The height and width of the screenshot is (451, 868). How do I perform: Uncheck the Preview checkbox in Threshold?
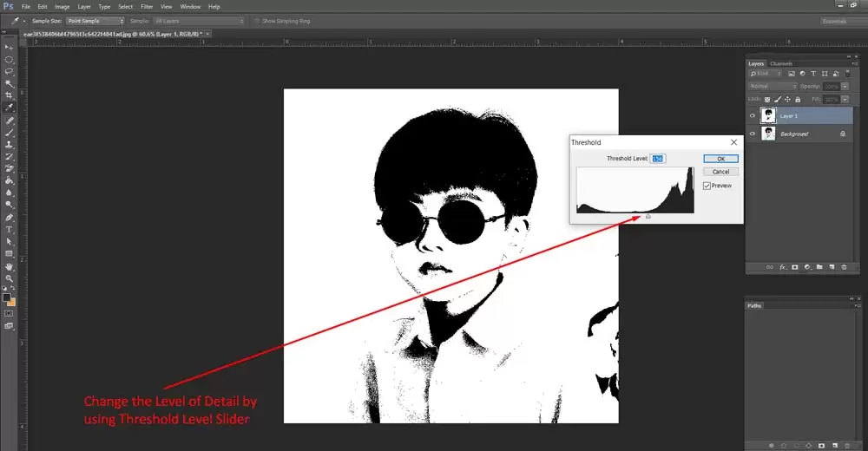tap(707, 186)
